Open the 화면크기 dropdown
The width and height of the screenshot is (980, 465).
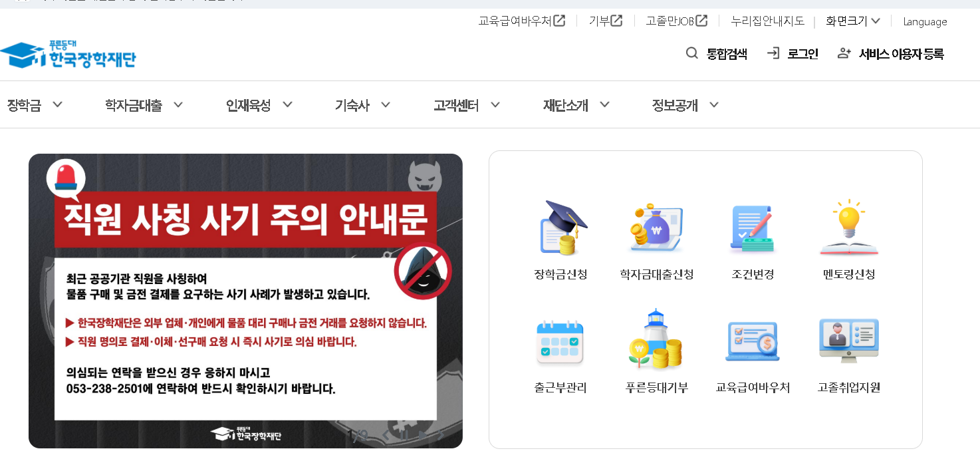(x=853, y=21)
